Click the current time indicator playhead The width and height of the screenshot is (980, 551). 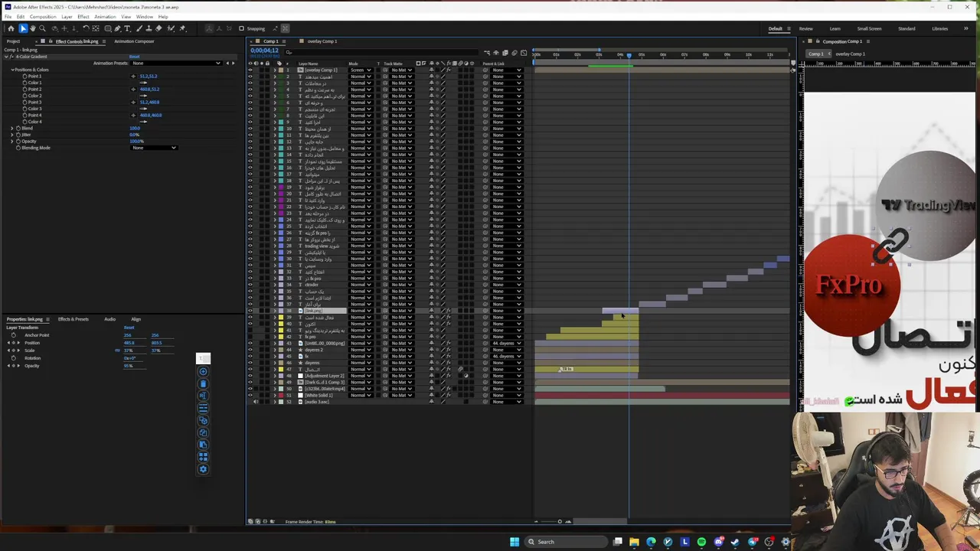pos(629,55)
